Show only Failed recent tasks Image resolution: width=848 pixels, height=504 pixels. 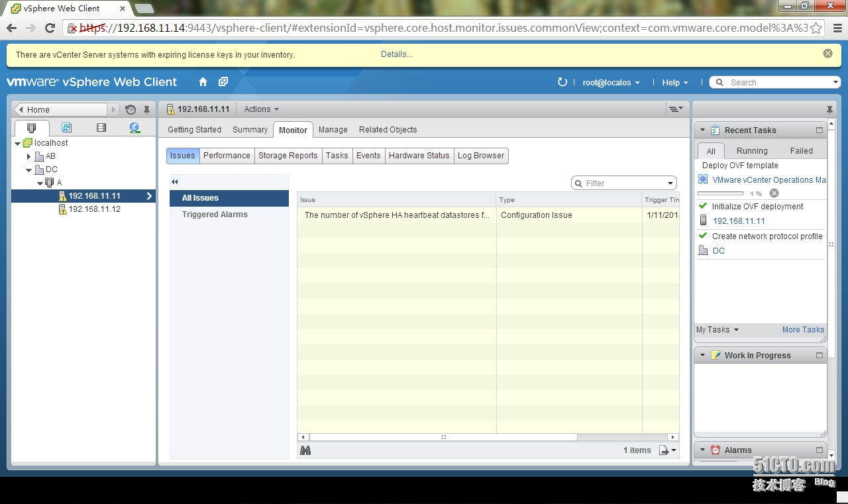pos(801,151)
